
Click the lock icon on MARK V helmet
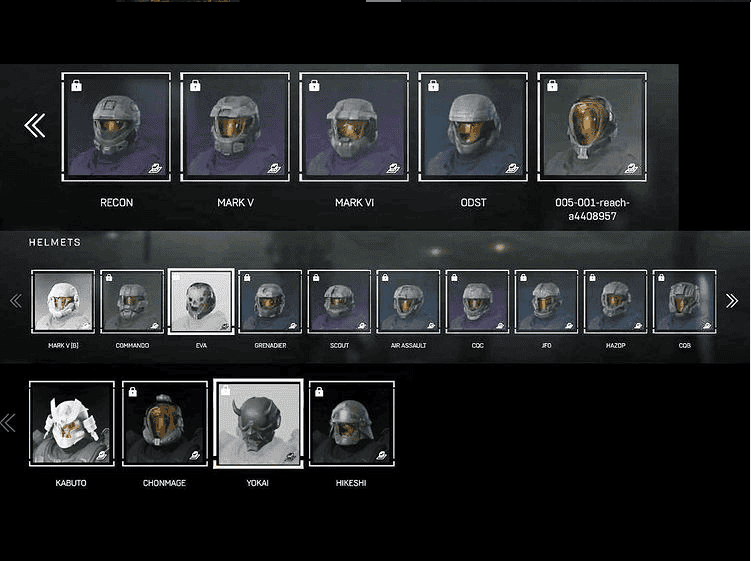(x=195, y=86)
